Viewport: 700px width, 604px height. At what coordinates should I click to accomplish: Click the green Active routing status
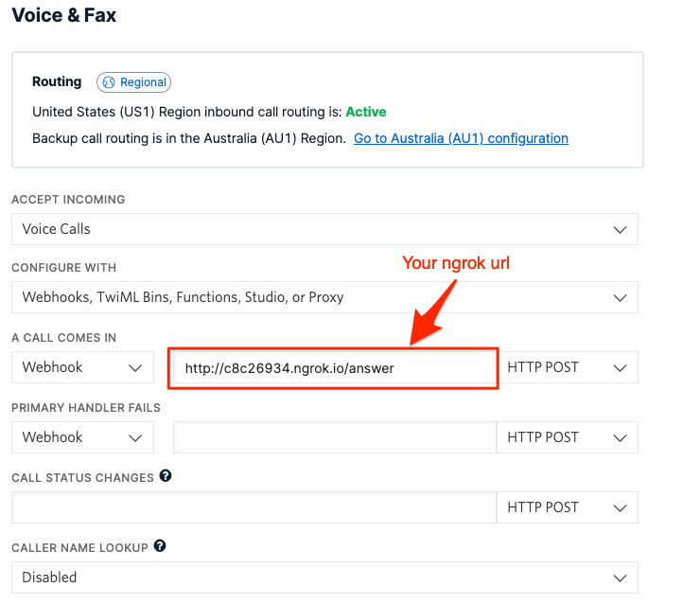pos(366,112)
